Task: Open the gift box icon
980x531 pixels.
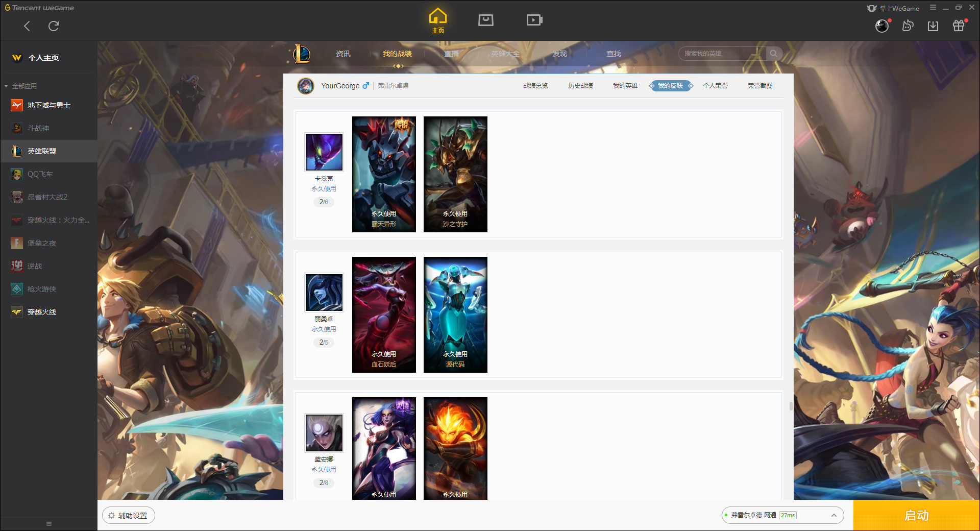Action: pos(959,26)
